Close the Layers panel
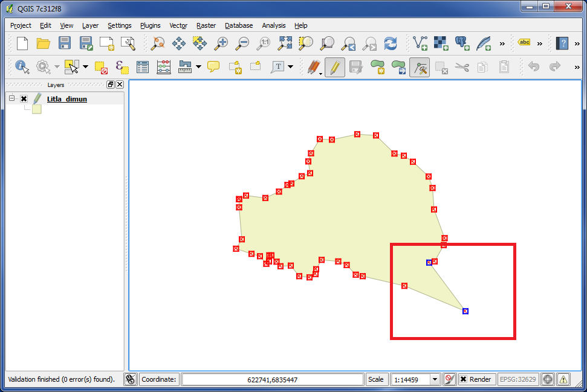The width and height of the screenshot is (587, 392). [120, 85]
